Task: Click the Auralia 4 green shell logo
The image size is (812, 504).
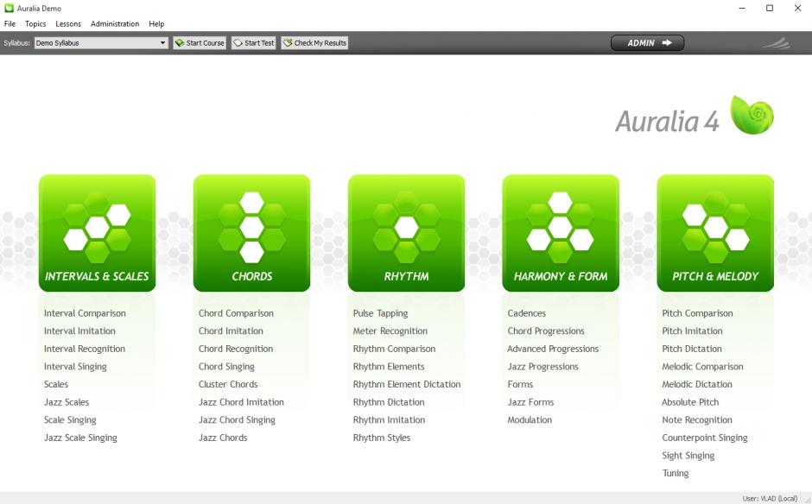Action: (x=752, y=115)
